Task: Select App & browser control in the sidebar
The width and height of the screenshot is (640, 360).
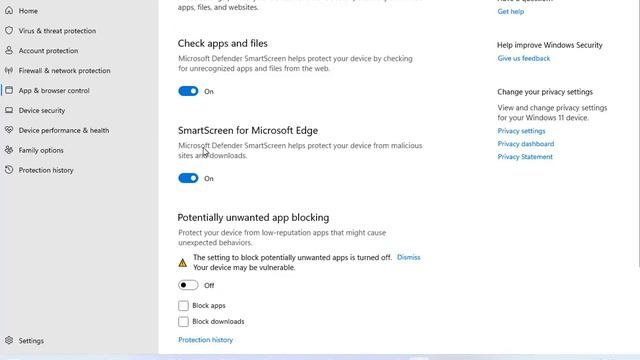Action: [x=54, y=90]
